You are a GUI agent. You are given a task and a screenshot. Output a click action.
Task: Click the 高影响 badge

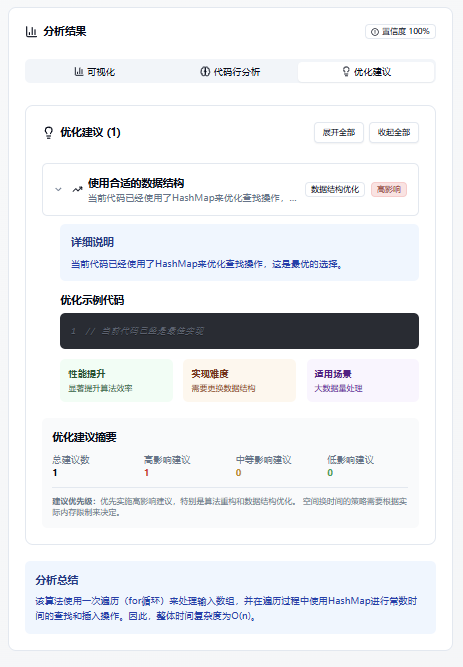(389, 189)
